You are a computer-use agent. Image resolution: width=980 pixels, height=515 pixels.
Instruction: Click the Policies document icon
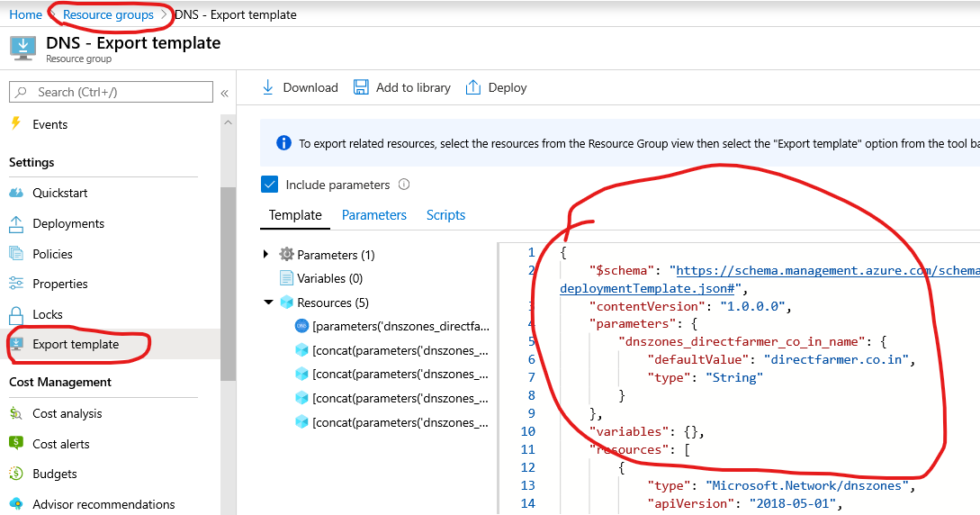coord(16,253)
